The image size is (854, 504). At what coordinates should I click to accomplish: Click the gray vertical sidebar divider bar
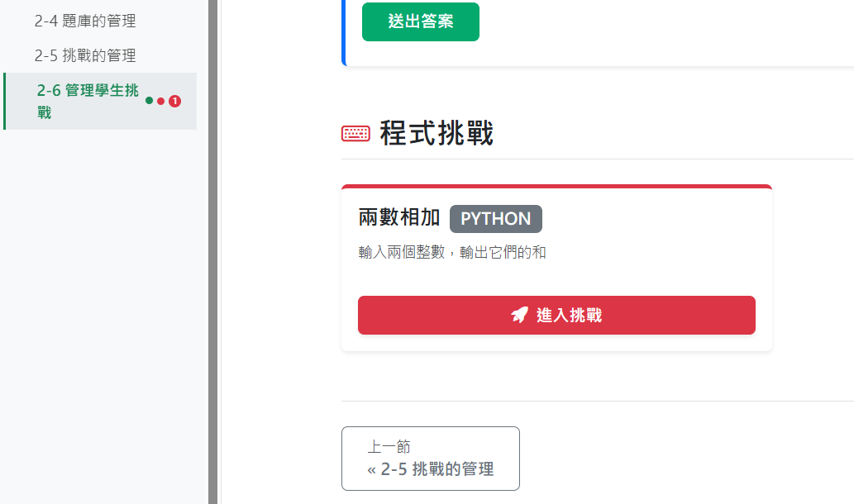click(x=212, y=248)
